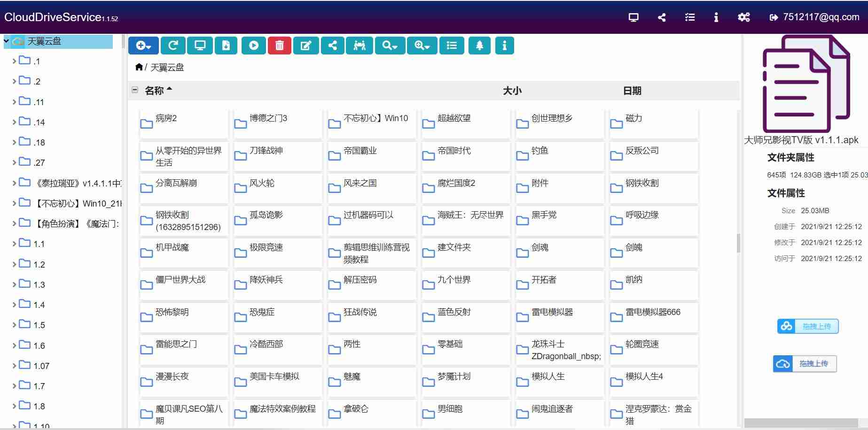
Task: Click the CloudDriveService title logo
Action: click(x=61, y=17)
